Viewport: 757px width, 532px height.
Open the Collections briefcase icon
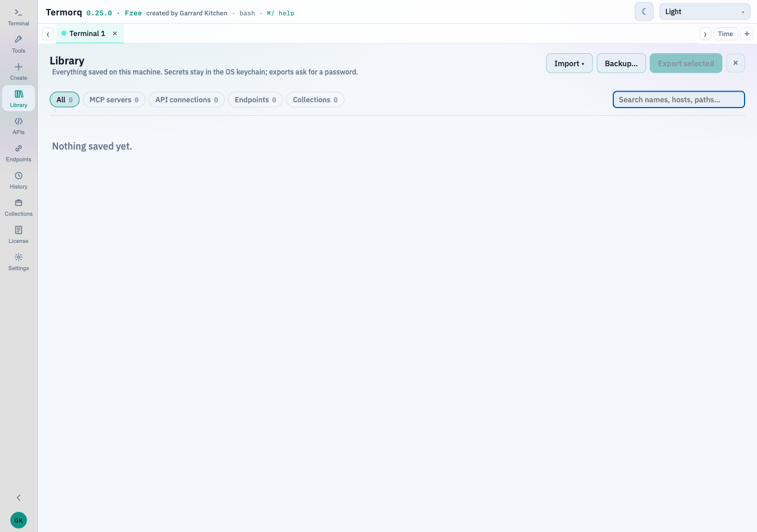pyautogui.click(x=18, y=207)
